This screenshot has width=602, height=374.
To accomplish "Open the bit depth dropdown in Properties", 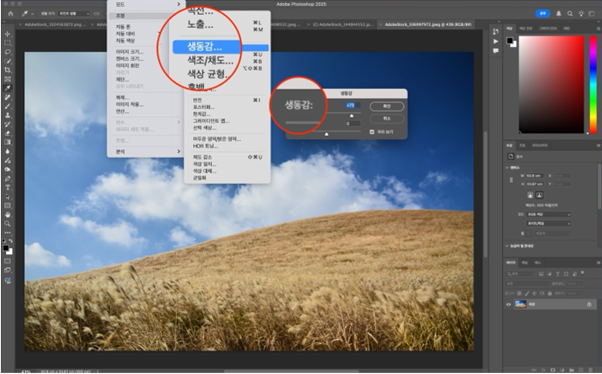I will (x=549, y=223).
